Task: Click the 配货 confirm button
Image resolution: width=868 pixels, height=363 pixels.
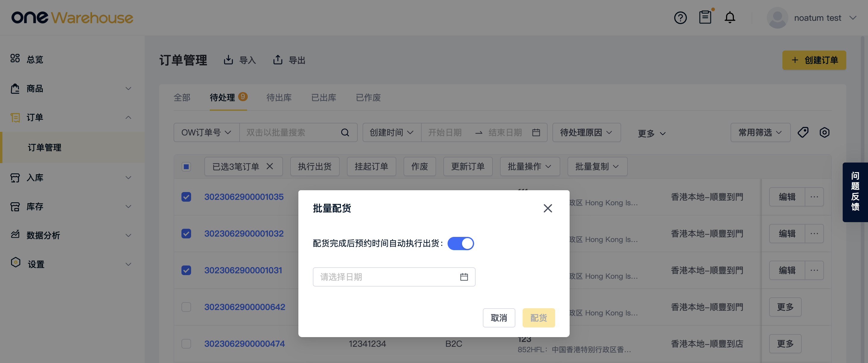Action: tap(539, 318)
